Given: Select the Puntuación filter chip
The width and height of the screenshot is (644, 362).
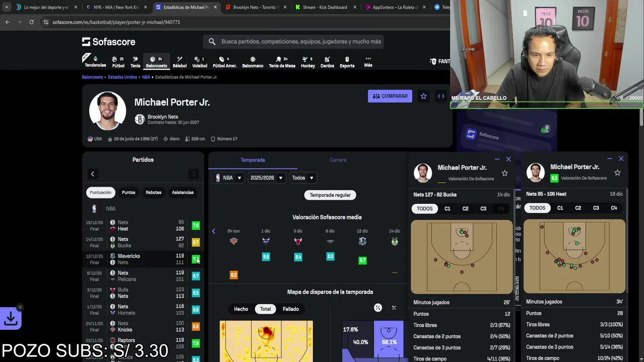Looking at the screenshot, I should click(x=101, y=192).
